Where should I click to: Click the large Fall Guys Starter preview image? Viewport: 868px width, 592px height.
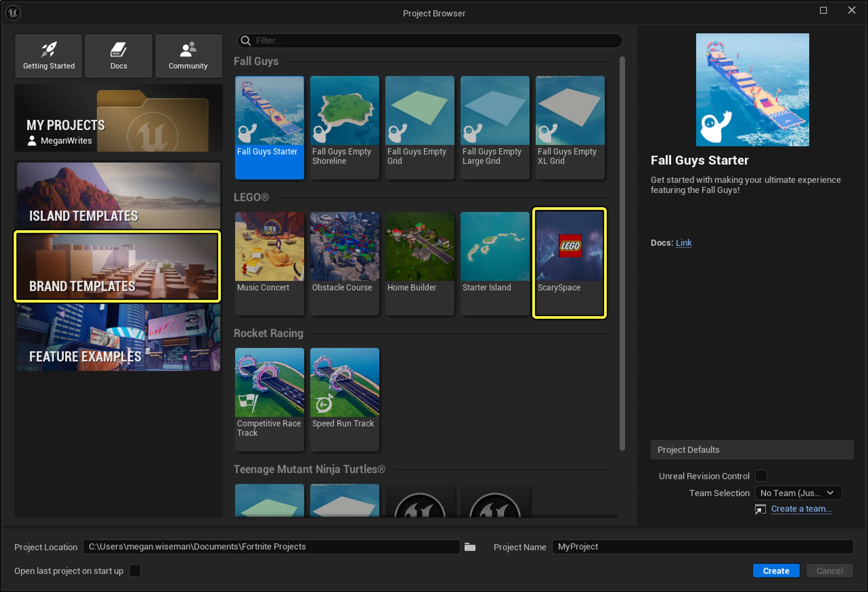[752, 90]
